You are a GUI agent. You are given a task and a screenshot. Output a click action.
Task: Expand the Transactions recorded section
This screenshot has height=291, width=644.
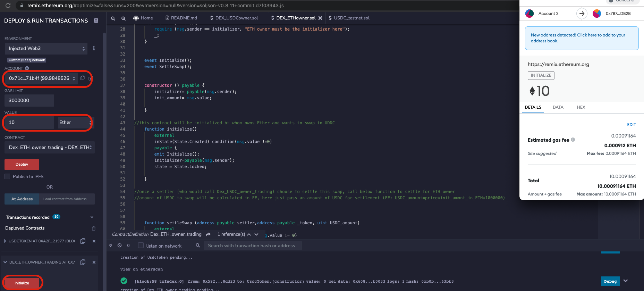pos(92,217)
